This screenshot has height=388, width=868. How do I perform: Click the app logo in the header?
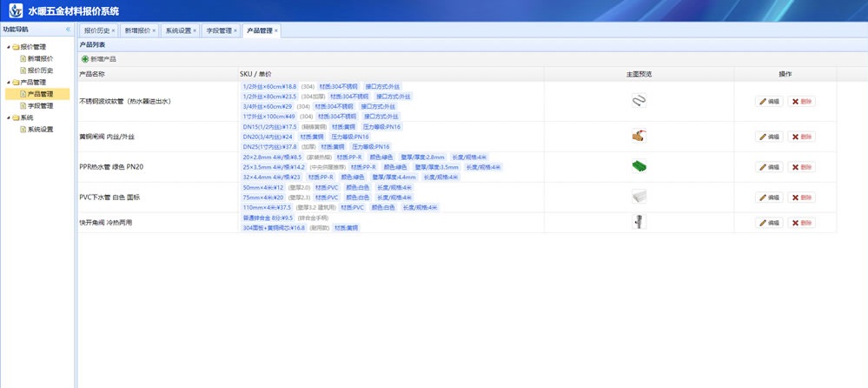(15, 10)
